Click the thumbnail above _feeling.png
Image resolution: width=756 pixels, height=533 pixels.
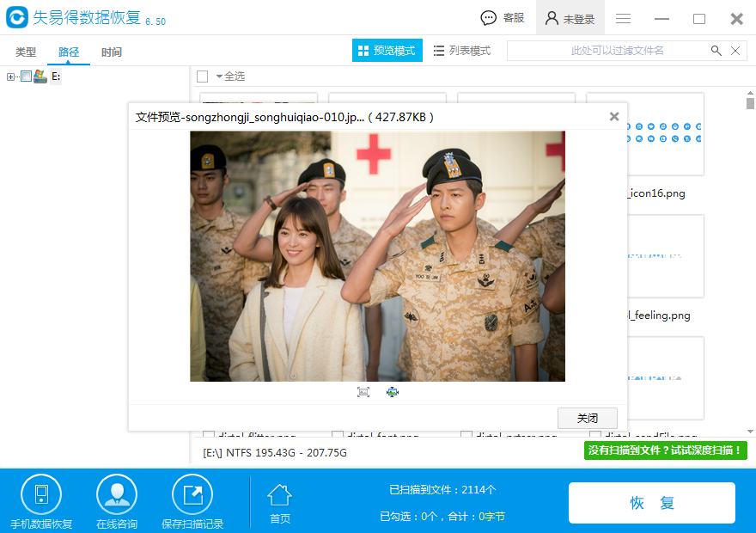coord(665,256)
